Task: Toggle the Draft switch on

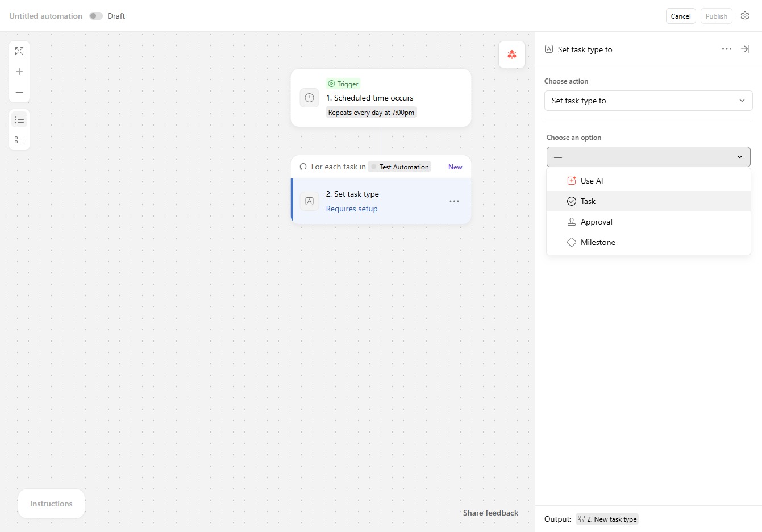Action: [96, 16]
